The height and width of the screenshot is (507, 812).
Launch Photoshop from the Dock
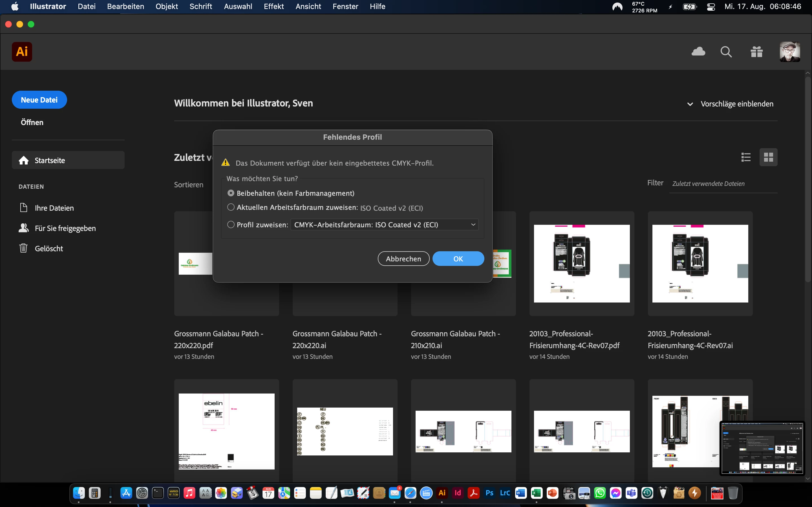[x=489, y=493]
